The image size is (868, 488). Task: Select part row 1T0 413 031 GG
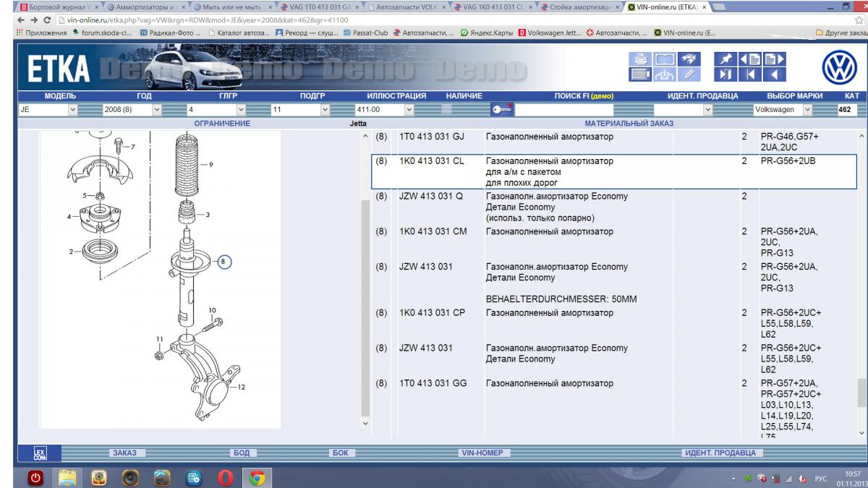tap(615, 409)
